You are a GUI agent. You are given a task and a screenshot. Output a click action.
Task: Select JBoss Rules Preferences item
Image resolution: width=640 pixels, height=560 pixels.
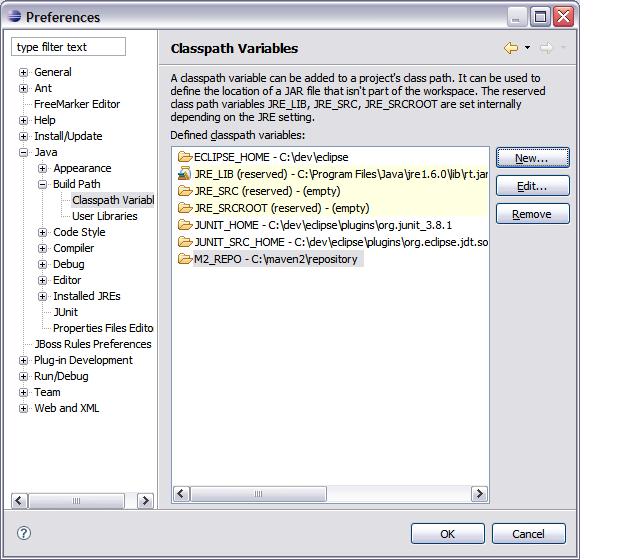tap(92, 344)
